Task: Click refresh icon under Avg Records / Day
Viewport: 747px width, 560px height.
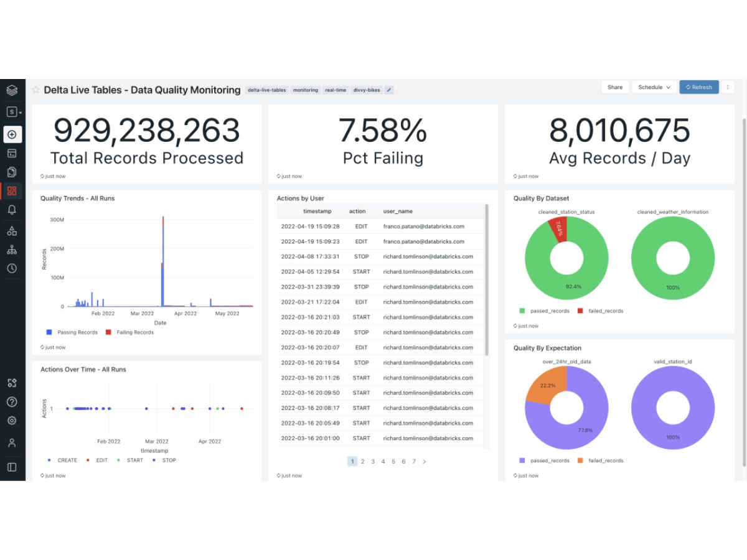Action: coord(515,176)
